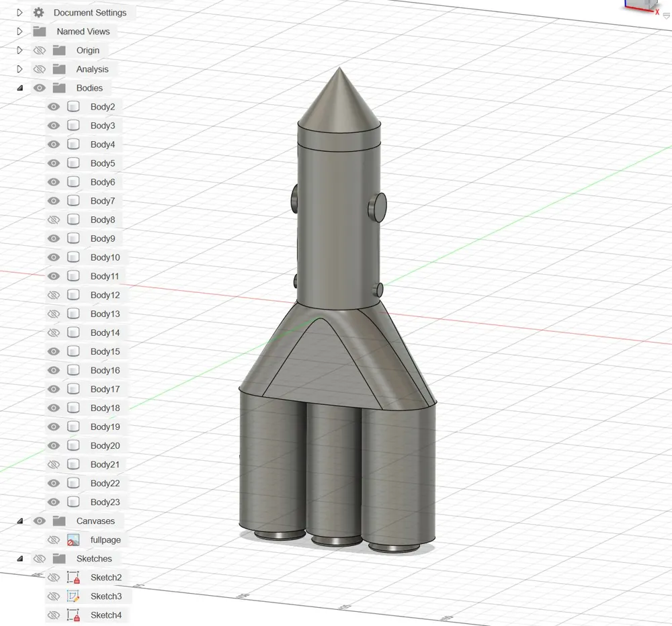The height and width of the screenshot is (626, 672).
Task: Expand the Named Views folder
Action: [x=19, y=31]
